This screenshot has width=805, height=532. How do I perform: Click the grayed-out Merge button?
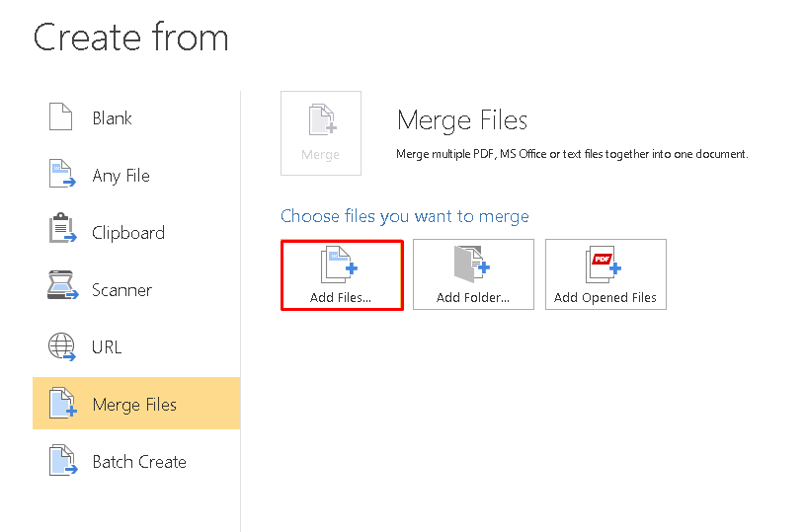point(321,133)
